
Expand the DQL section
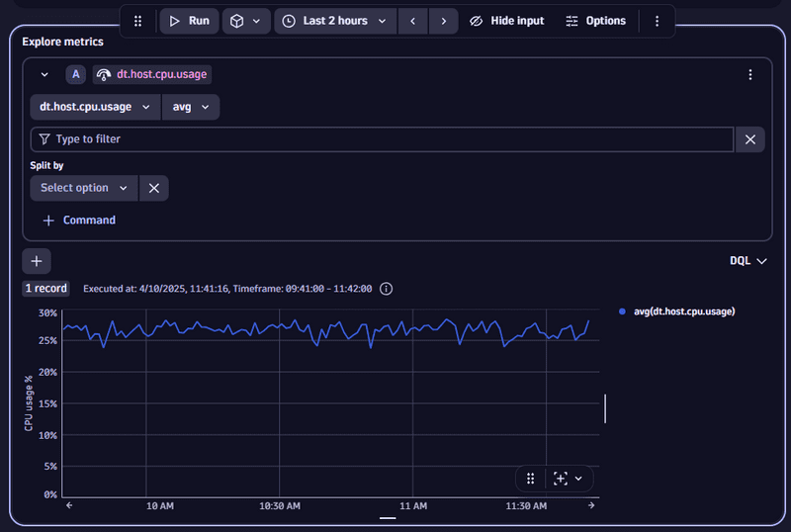tap(748, 261)
